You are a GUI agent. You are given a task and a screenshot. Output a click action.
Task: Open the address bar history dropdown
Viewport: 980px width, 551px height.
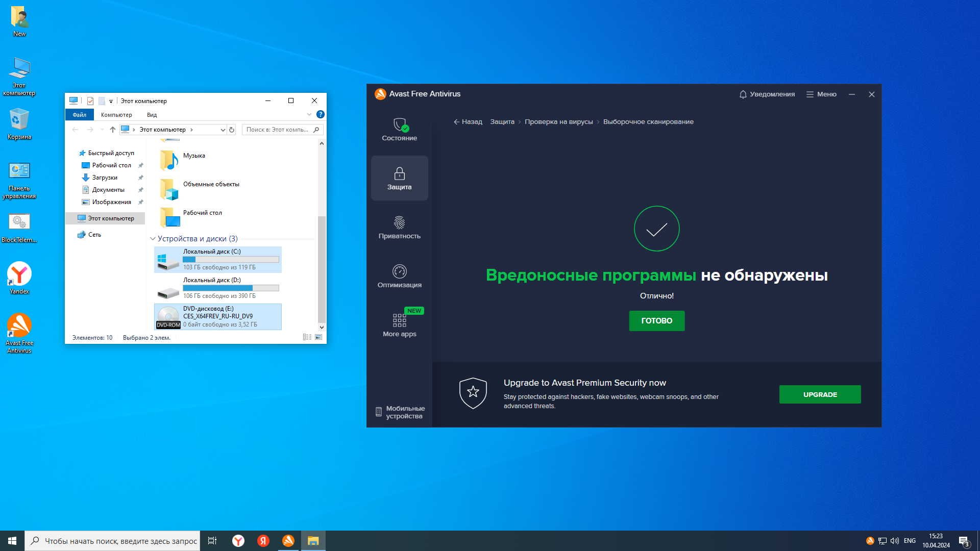223,130
